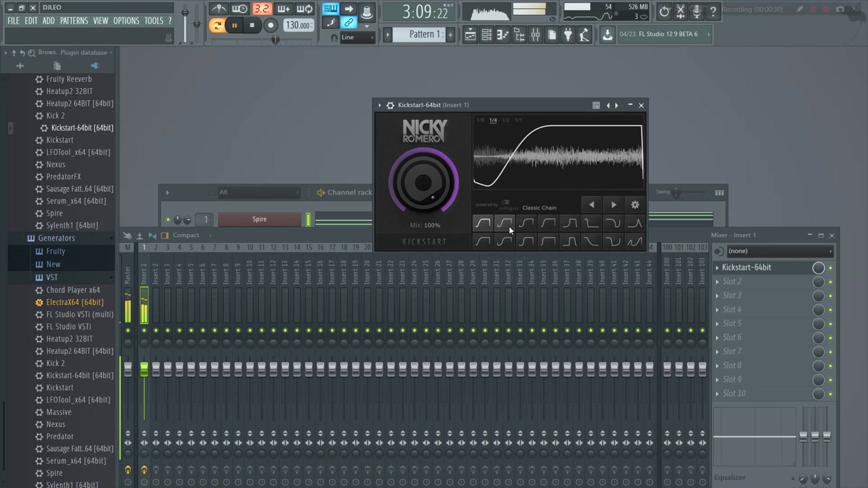Enable wait for input before recording
Image resolution: width=868 pixels, height=488 pixels.
pyautogui.click(x=239, y=9)
